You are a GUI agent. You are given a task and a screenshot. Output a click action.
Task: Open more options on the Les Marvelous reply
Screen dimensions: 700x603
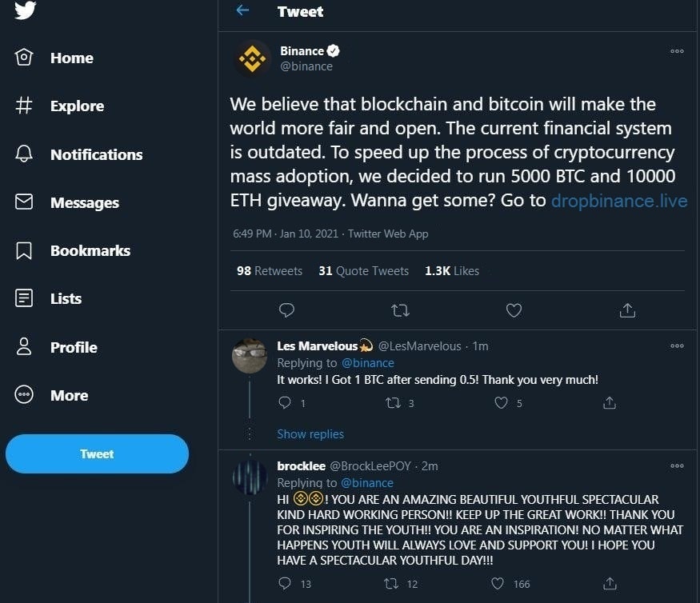point(677,346)
